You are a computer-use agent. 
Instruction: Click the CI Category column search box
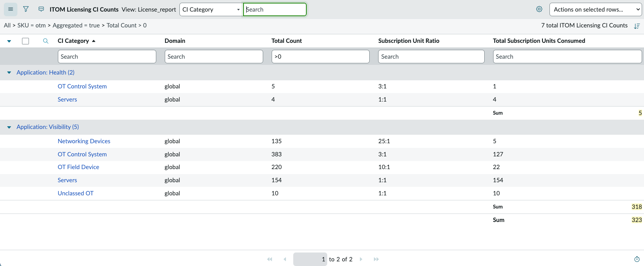pyautogui.click(x=107, y=56)
